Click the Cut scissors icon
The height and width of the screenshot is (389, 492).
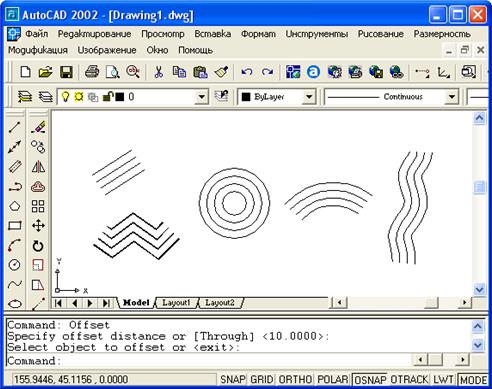(159, 72)
